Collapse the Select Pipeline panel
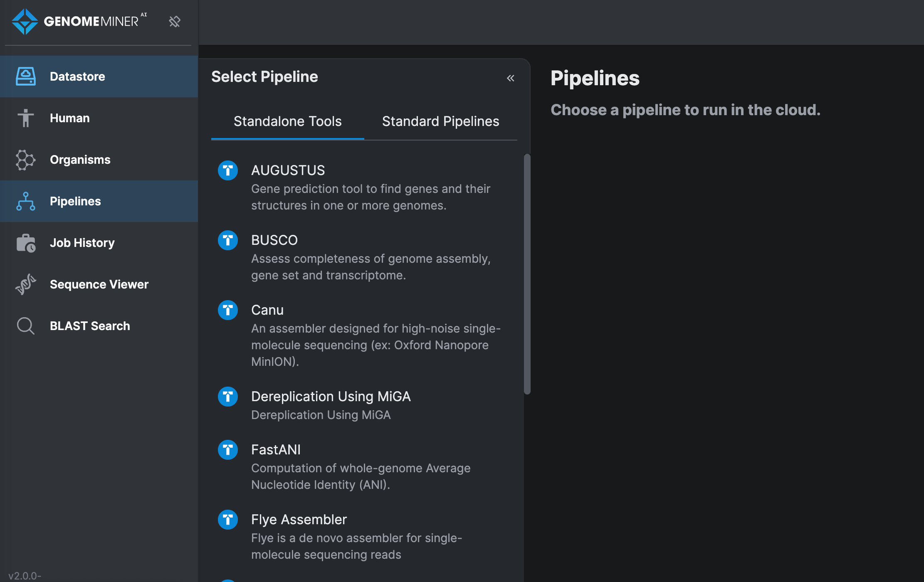 [x=511, y=78]
